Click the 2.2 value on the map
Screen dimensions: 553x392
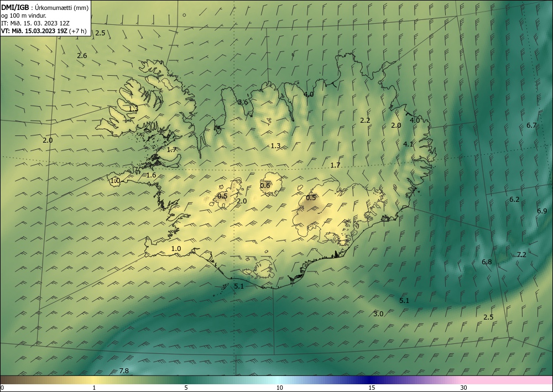(365, 121)
